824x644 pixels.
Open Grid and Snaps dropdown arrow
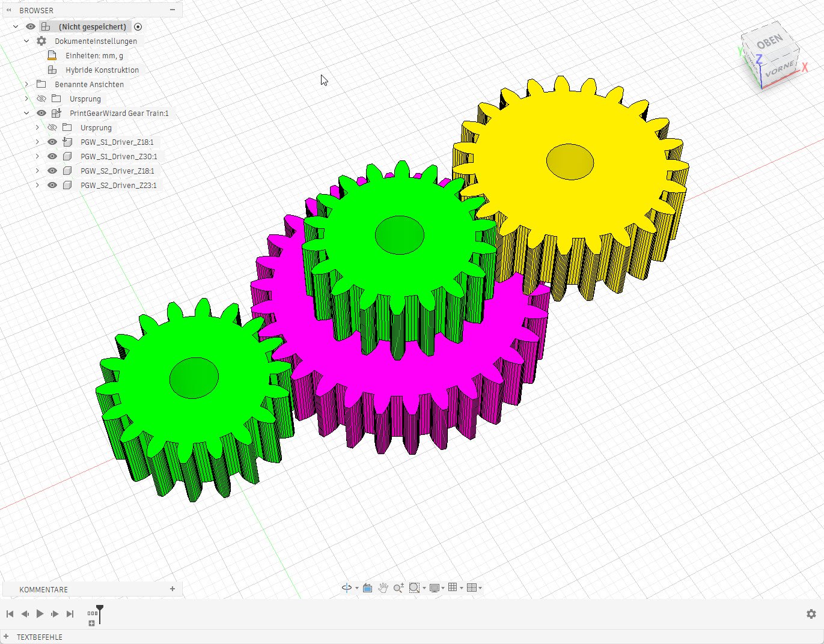[461, 588]
